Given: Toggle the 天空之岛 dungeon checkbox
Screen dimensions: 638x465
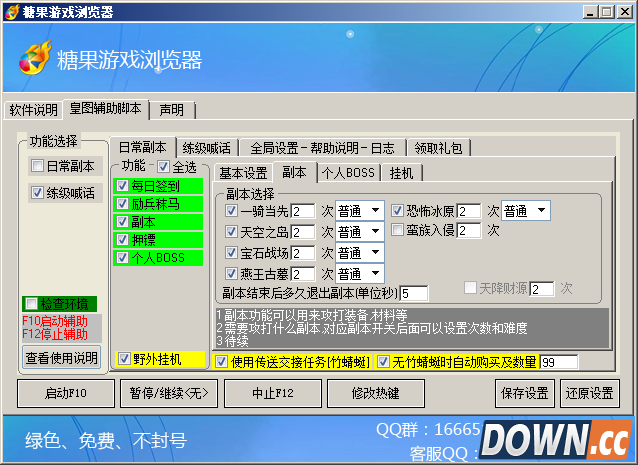Looking at the screenshot, I should pos(231,232).
